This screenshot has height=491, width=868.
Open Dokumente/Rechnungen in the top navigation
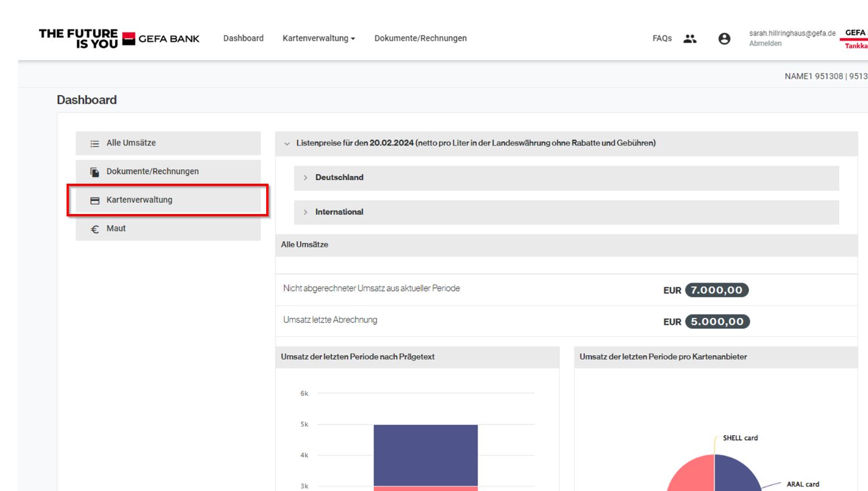click(x=420, y=38)
